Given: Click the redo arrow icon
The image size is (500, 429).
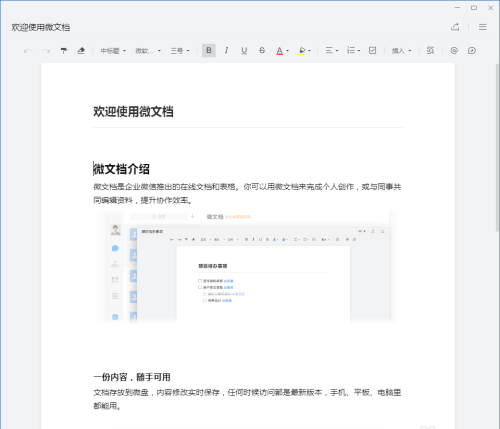Looking at the screenshot, I should (x=46, y=51).
